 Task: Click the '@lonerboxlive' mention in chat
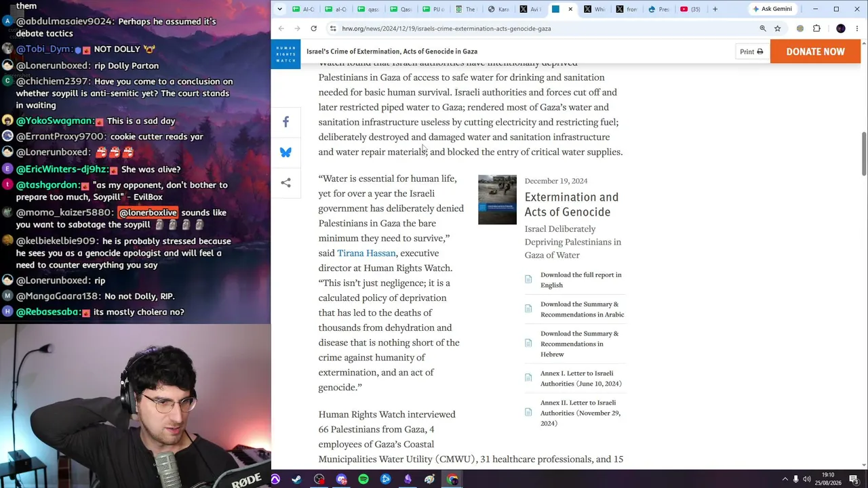click(148, 213)
